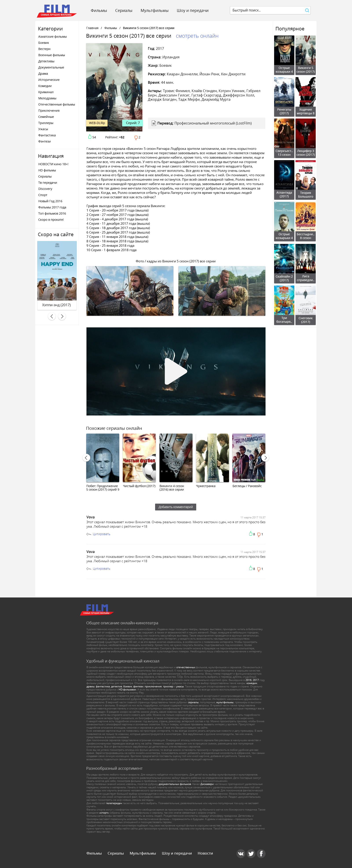Open the Facebook icon in footer
This screenshot has height=868, width=352.
coord(261,853)
